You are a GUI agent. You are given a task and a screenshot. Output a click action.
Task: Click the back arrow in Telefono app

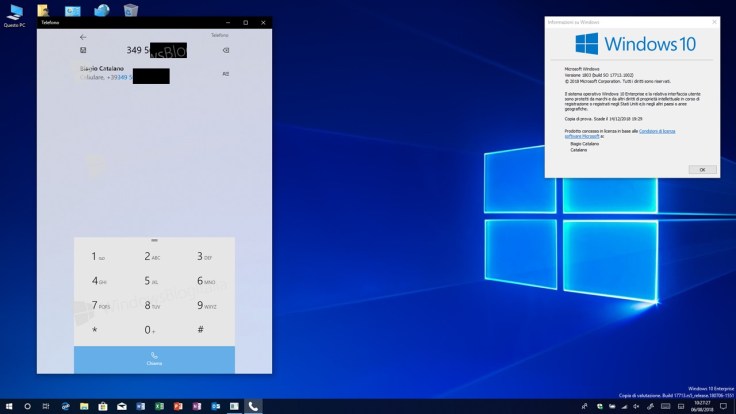[83, 36]
